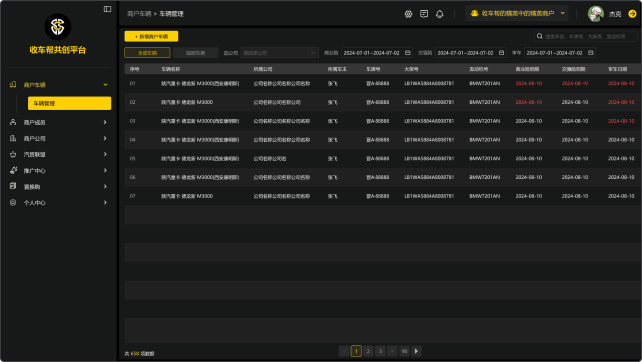Expand the 汽贸联盟 menu chevron
642x362 pixels.
point(105,154)
